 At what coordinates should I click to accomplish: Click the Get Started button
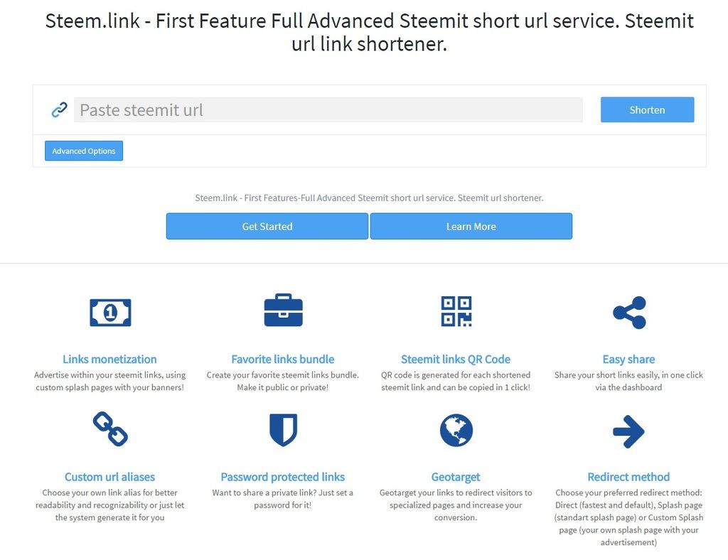[x=267, y=226]
